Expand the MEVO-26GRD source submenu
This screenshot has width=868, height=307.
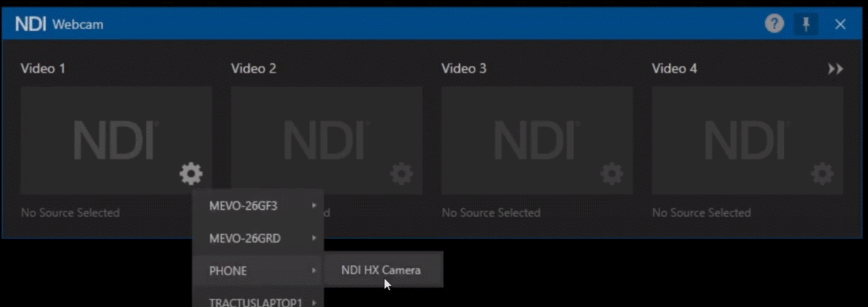click(258, 238)
